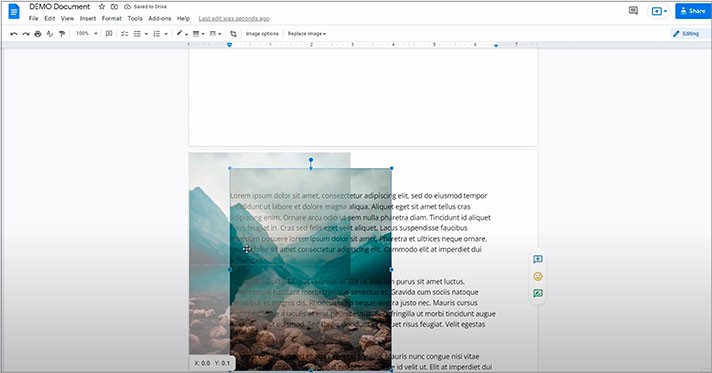Click the image rotation handle
712x373 pixels.
[x=311, y=160]
